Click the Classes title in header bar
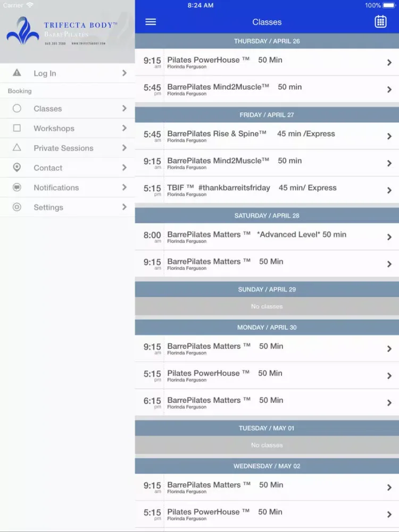399x532 pixels. tap(267, 22)
